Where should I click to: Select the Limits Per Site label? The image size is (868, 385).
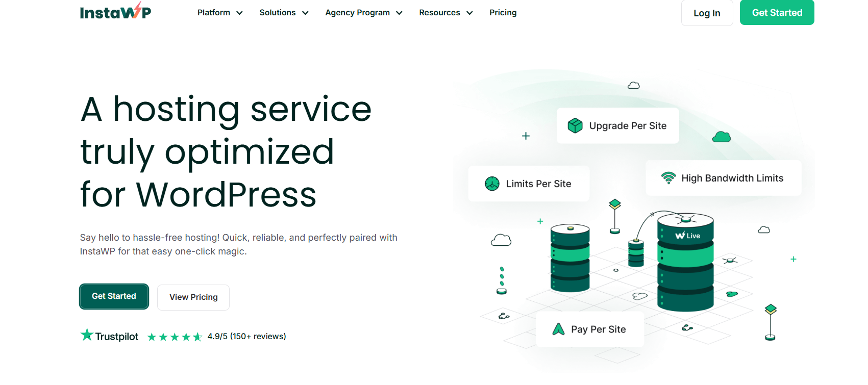click(538, 184)
